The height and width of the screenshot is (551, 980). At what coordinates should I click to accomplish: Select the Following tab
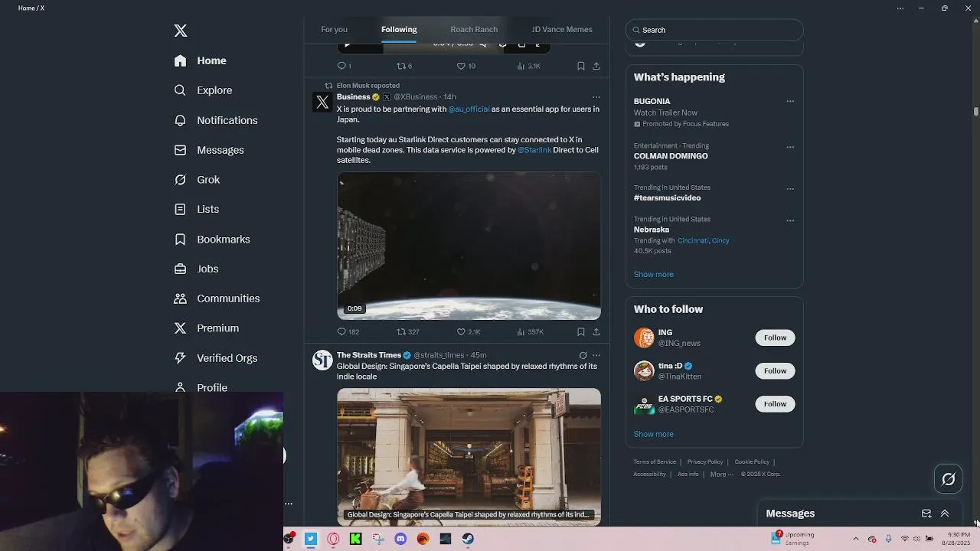pos(399,29)
